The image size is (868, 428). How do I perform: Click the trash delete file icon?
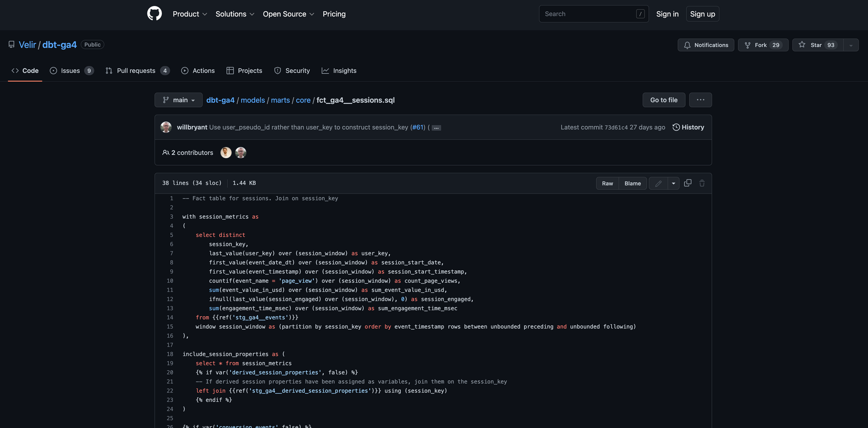[702, 183]
